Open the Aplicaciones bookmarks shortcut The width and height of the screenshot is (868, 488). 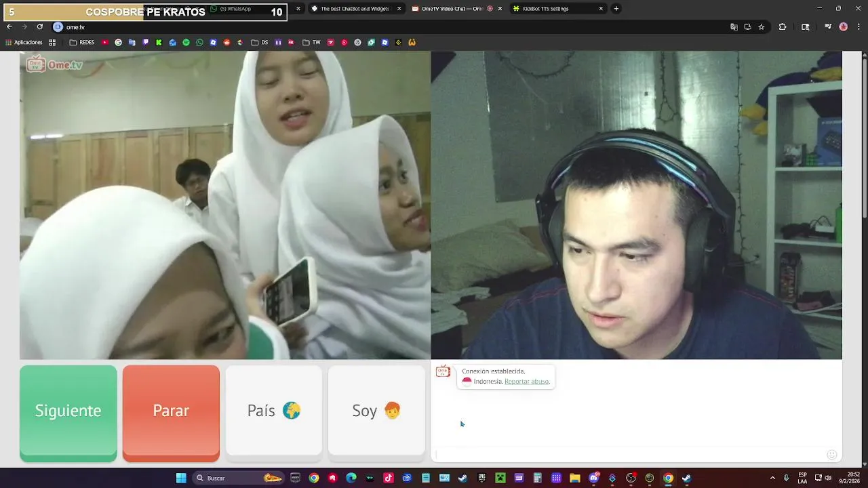(x=24, y=43)
